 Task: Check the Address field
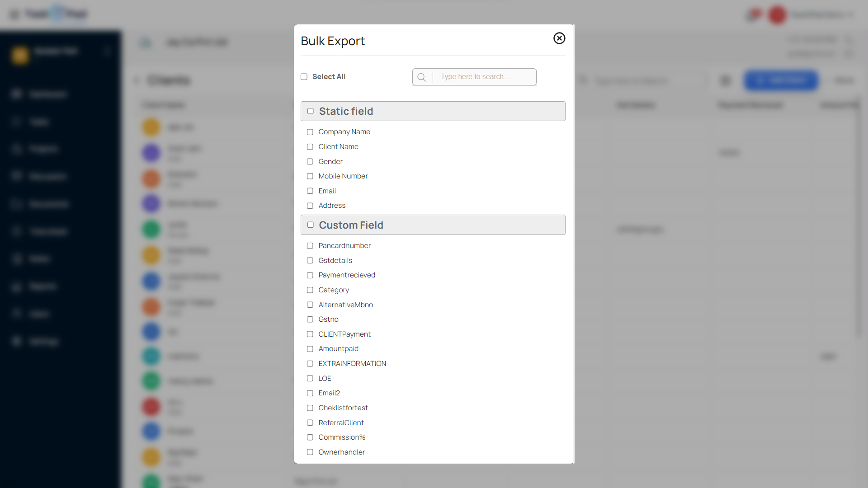(310, 206)
